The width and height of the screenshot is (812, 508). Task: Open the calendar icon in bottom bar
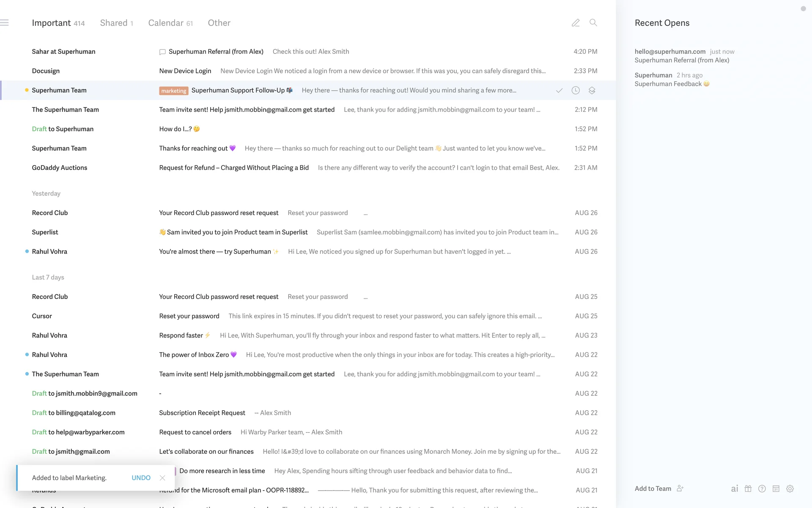[776, 489]
